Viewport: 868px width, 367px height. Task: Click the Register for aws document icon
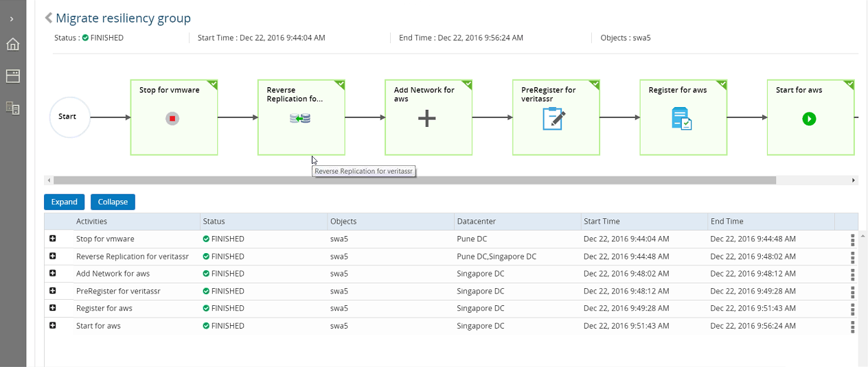click(681, 119)
